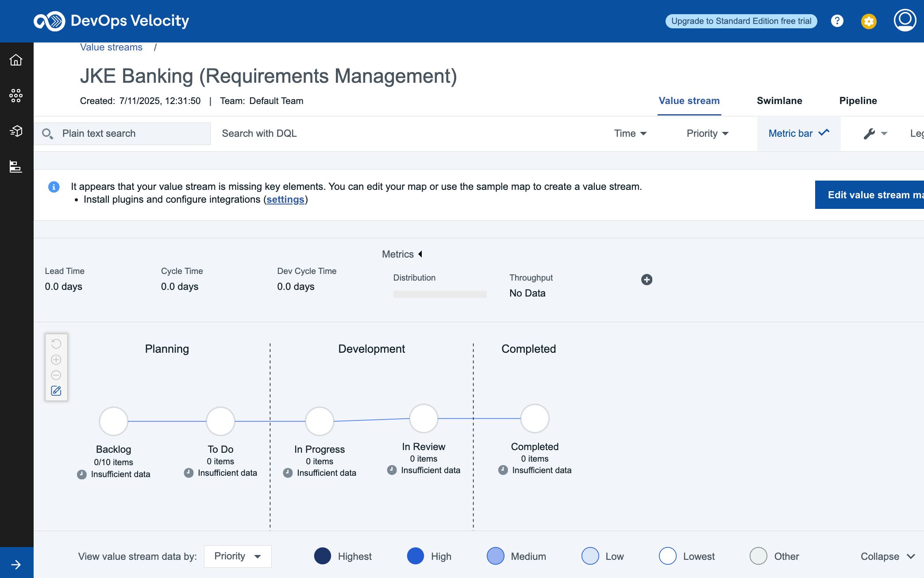Switch to the Swimlane tab
Image resolution: width=924 pixels, height=578 pixels.
point(779,101)
